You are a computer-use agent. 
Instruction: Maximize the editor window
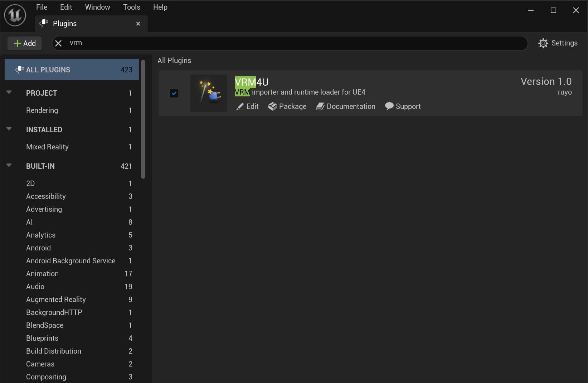pos(553,10)
